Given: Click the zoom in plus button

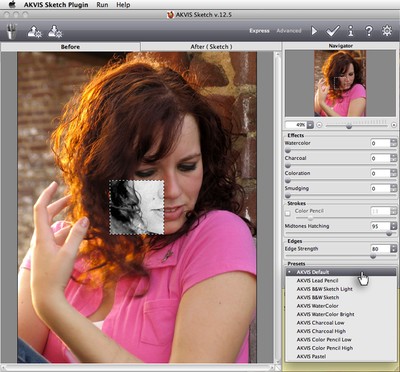Looking at the screenshot, I should pos(394,125).
